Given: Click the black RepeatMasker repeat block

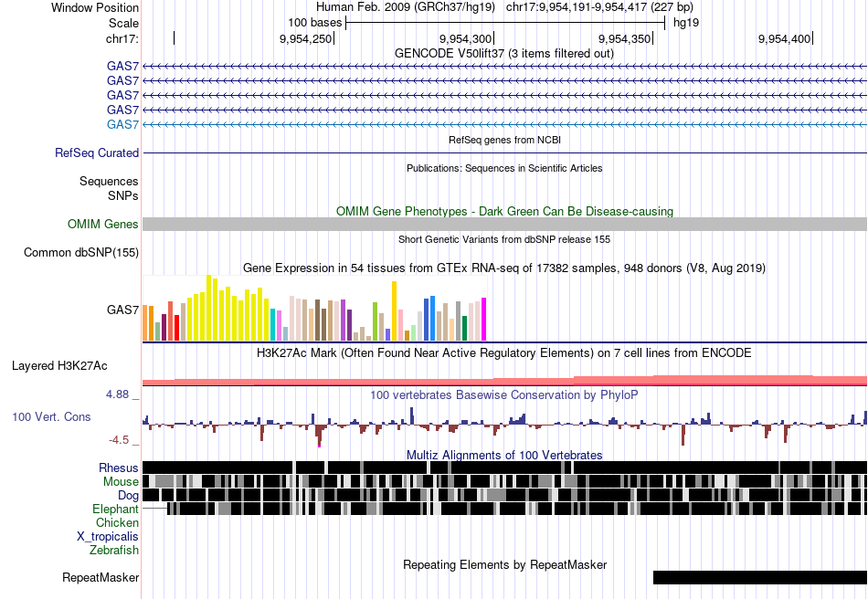Looking at the screenshot, I should [760, 577].
